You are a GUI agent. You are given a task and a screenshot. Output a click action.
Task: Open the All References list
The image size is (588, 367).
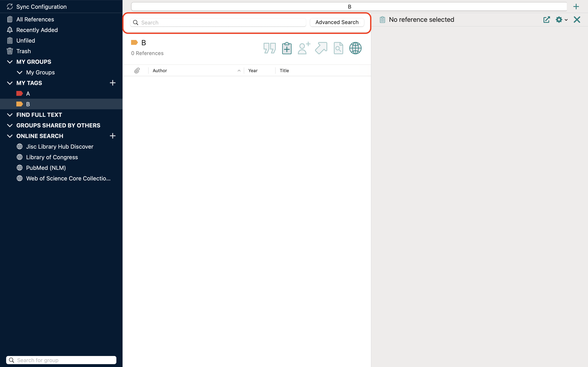(35, 19)
